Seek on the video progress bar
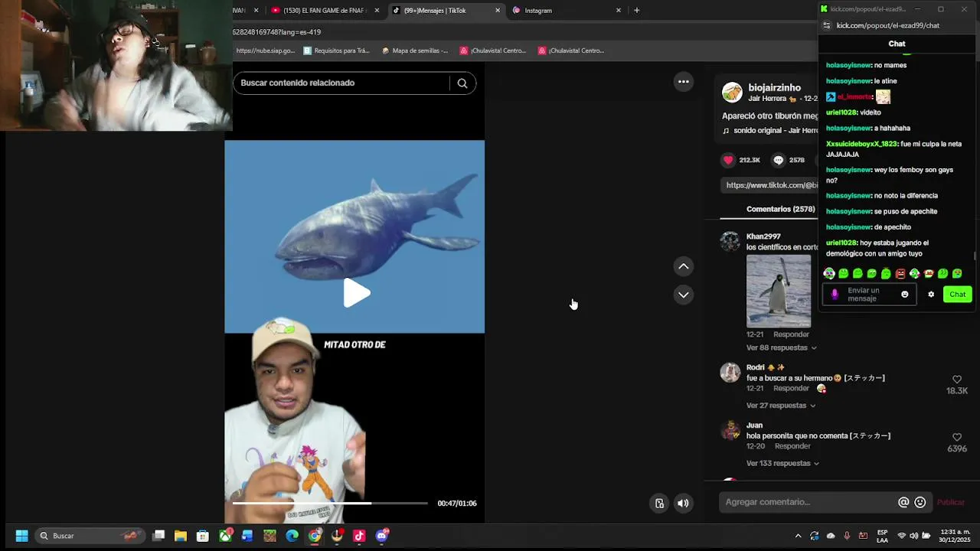Screen dimensions: 980x551 [330, 504]
